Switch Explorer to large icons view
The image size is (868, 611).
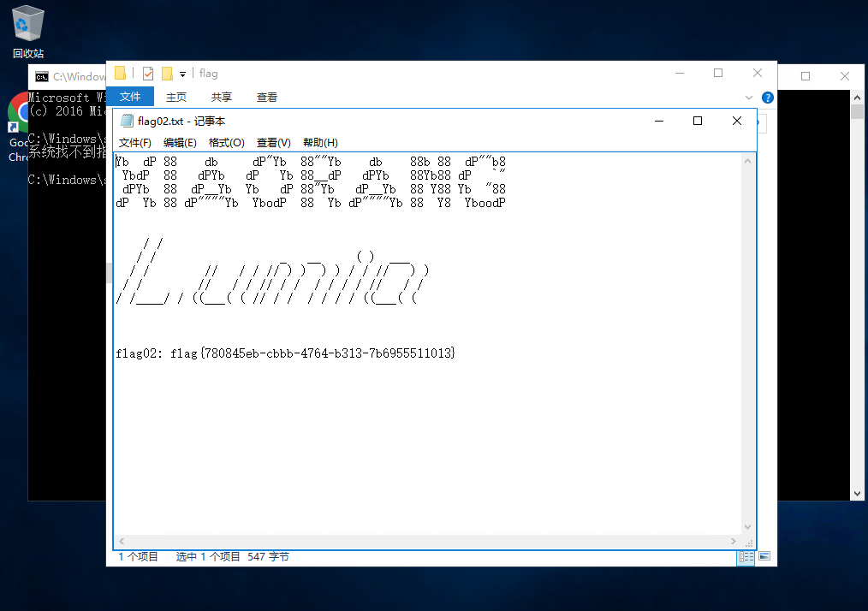(764, 557)
